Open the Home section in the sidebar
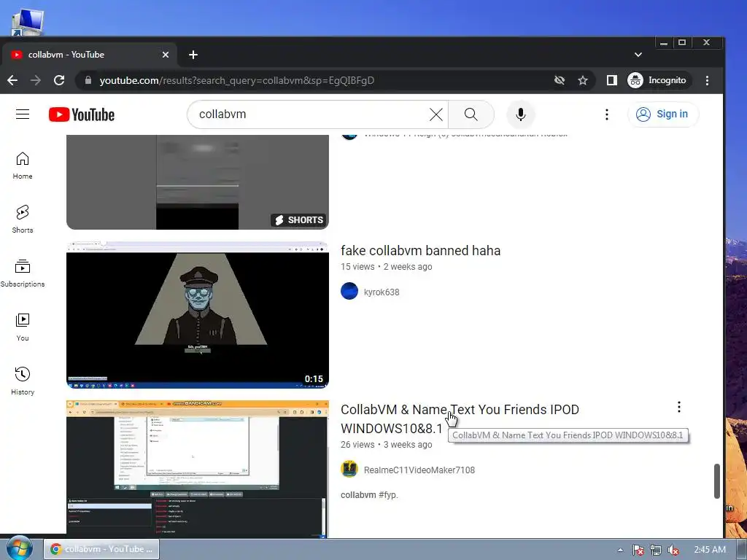Image resolution: width=747 pixels, height=560 pixels. [23, 166]
